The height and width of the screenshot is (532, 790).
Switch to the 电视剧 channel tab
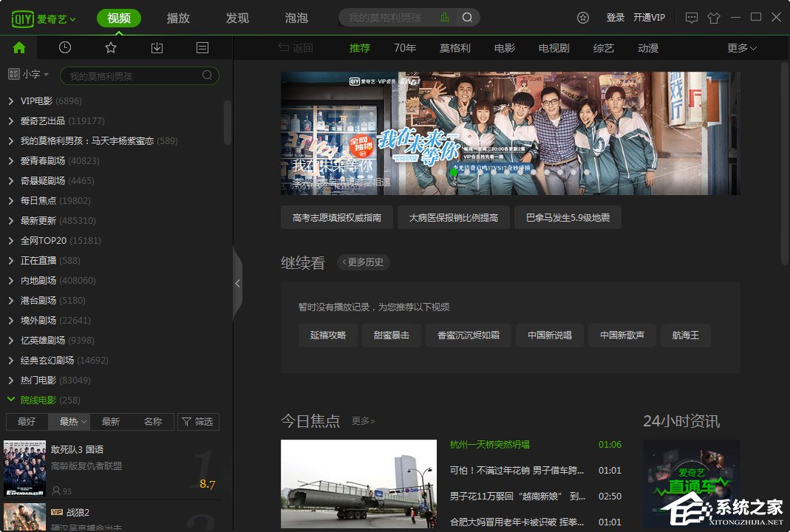click(x=554, y=47)
